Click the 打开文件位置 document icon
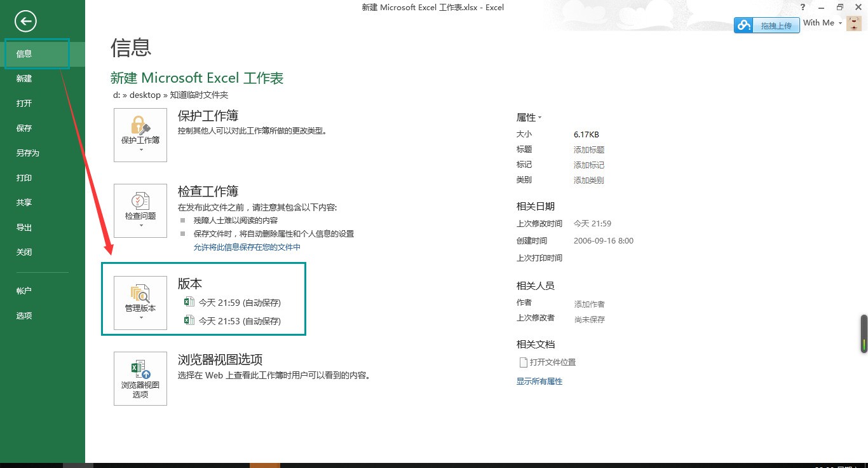Image resolution: width=868 pixels, height=468 pixels. 548,362
